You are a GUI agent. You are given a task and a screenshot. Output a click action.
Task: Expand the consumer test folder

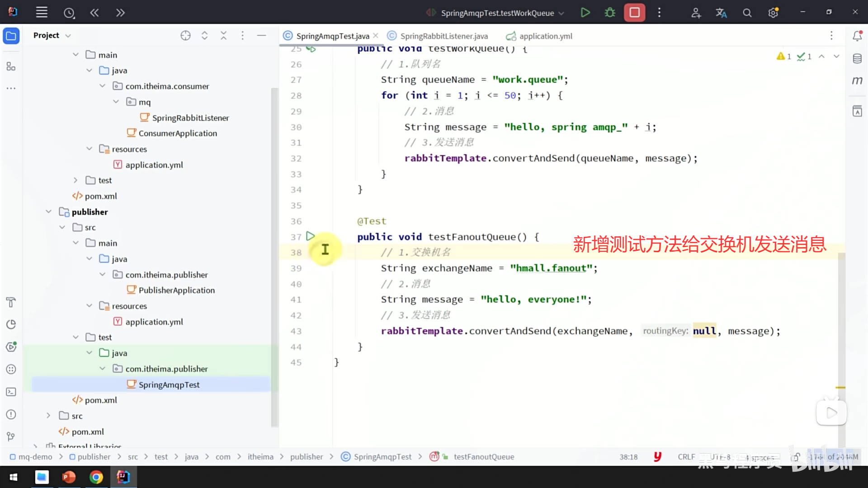(75, 180)
